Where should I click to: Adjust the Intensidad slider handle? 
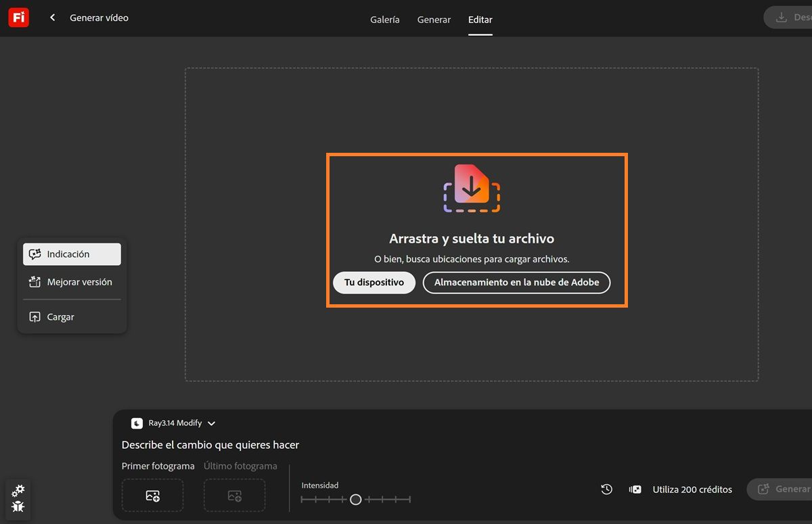355,499
